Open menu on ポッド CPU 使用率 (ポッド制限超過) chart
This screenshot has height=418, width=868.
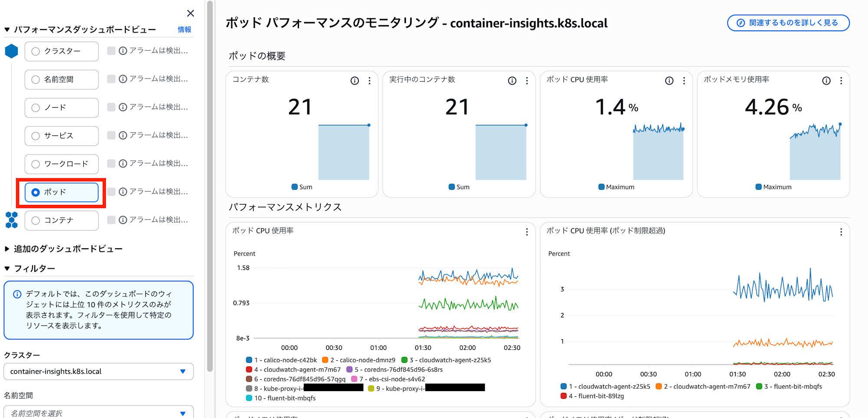pyautogui.click(x=841, y=232)
